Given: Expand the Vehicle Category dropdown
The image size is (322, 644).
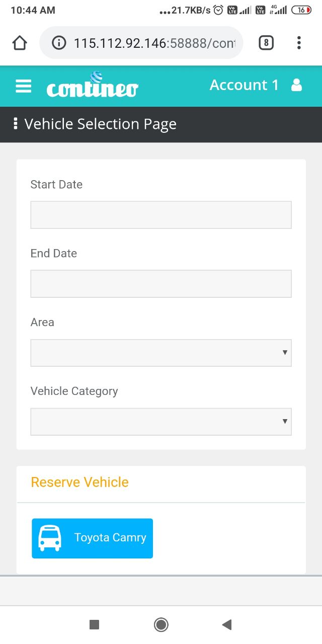Looking at the screenshot, I should 161,422.
